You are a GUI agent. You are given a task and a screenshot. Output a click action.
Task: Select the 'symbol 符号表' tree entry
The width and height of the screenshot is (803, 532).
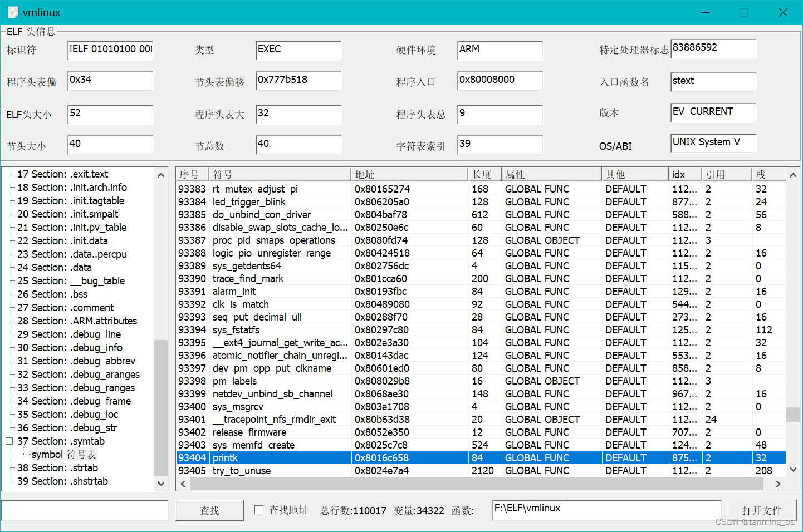tap(63, 454)
